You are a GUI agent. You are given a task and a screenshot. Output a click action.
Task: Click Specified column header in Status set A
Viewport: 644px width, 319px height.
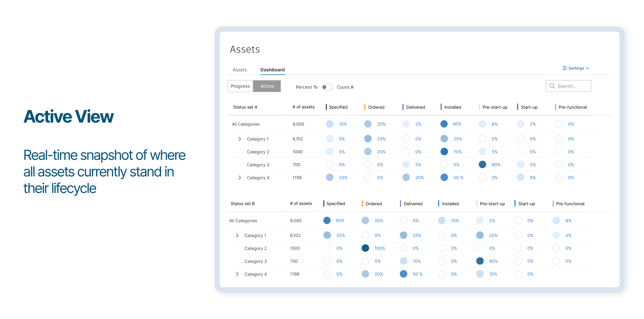click(x=338, y=107)
